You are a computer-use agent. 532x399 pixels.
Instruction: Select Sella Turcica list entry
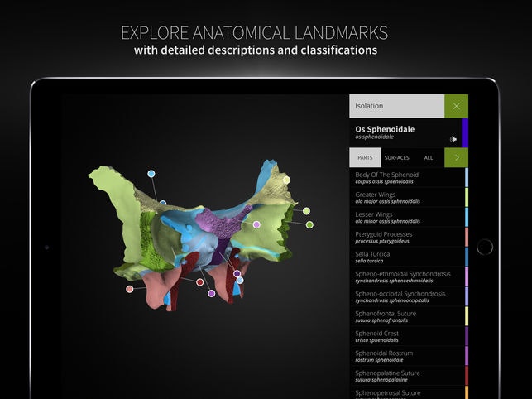coord(407,257)
